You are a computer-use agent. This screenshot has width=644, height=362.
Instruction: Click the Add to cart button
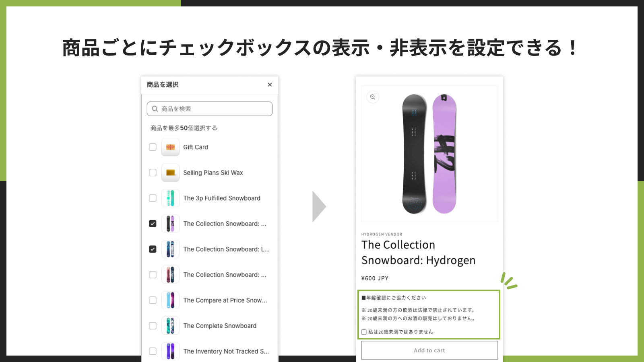tap(429, 350)
